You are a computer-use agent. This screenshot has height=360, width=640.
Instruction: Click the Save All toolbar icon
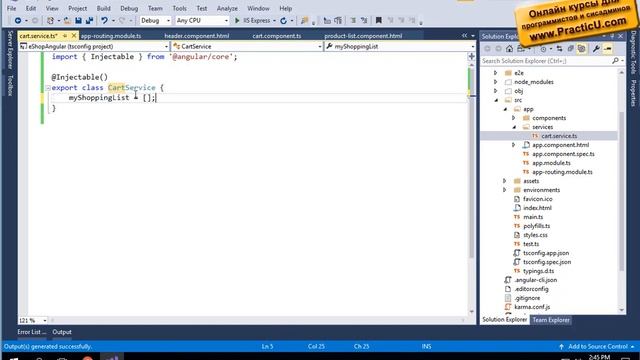pos(89,20)
